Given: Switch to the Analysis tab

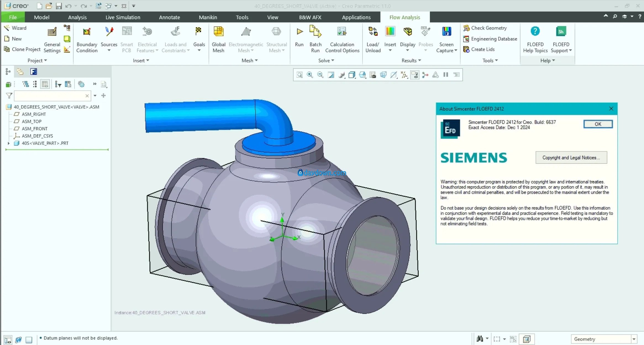Looking at the screenshot, I should [x=77, y=17].
